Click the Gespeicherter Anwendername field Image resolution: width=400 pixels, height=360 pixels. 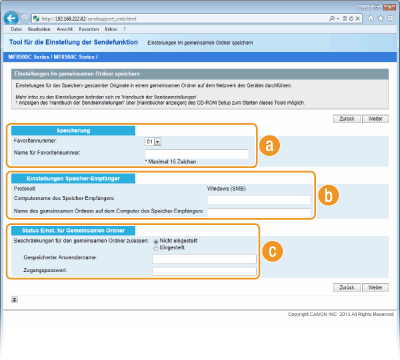tap(204, 259)
